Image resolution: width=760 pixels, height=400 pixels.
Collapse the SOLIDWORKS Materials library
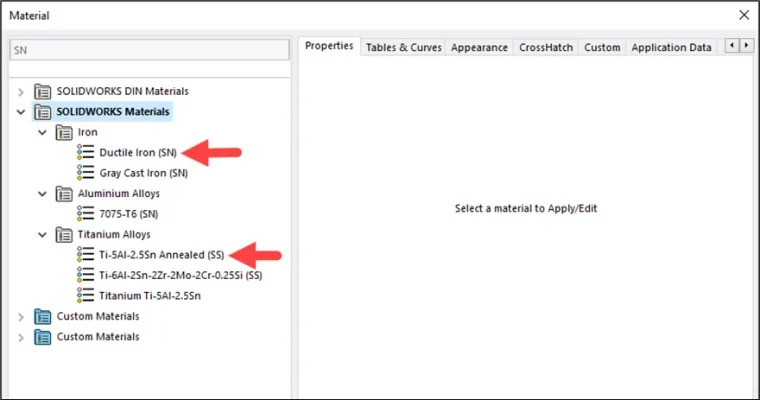point(21,112)
